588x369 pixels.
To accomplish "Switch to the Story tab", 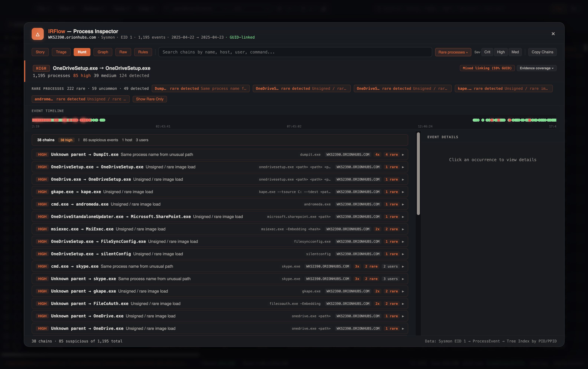I will 40,52.
